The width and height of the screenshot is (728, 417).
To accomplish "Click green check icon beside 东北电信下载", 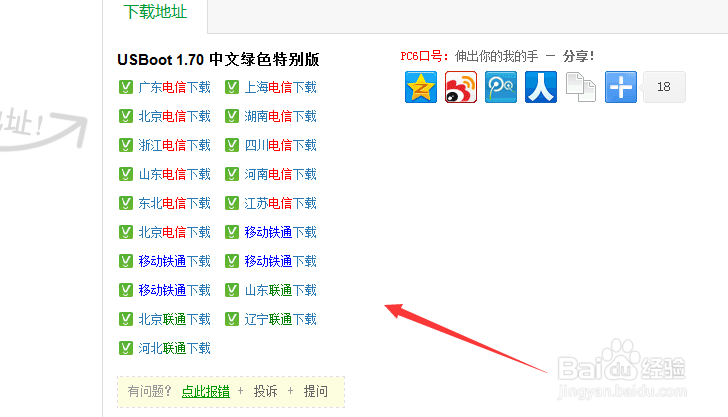I will coord(126,203).
